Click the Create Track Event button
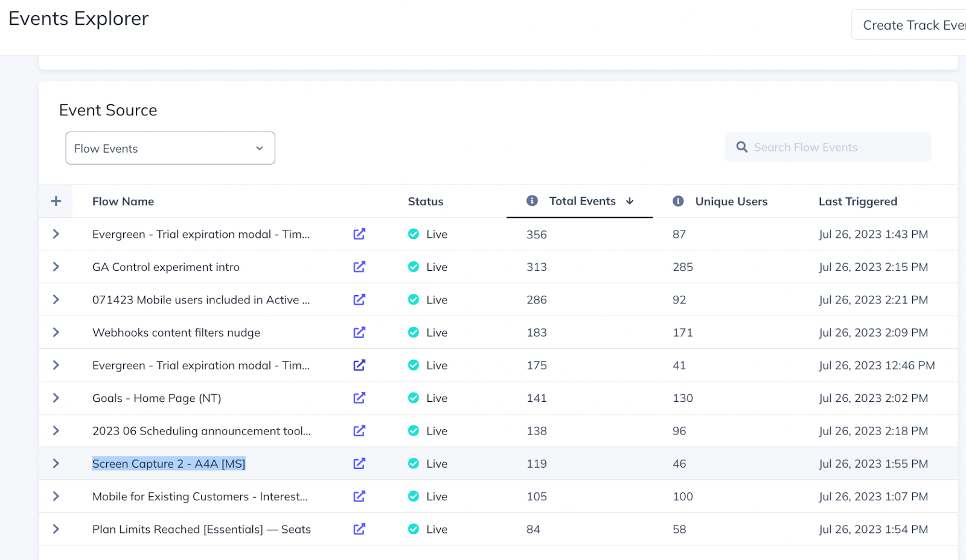The height and width of the screenshot is (560, 966). [x=909, y=25]
